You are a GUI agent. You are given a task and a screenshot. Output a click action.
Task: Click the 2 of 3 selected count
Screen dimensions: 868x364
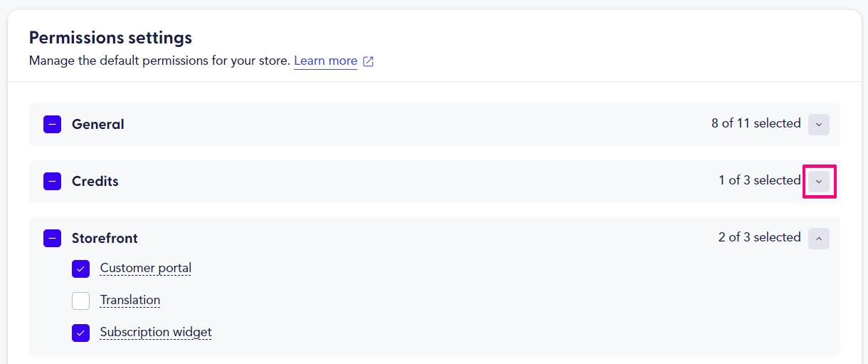click(x=760, y=237)
